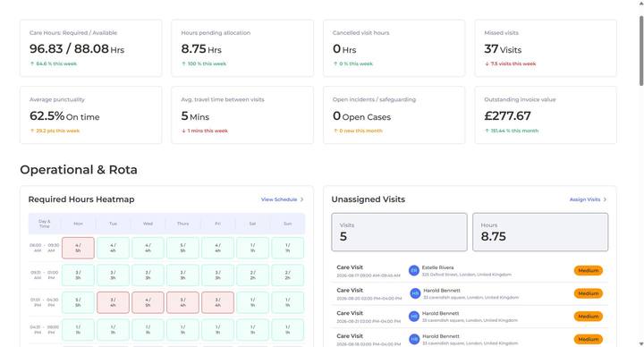Select the unassigned Hours box showing 8.75
Image resolution: width=644 pixels, height=347 pixels.
(x=540, y=232)
